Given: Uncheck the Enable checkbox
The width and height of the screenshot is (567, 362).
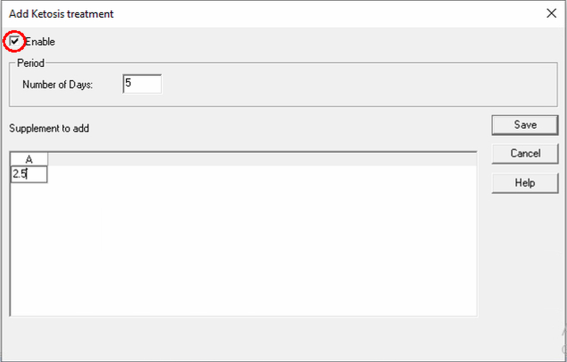Looking at the screenshot, I should 14,41.
